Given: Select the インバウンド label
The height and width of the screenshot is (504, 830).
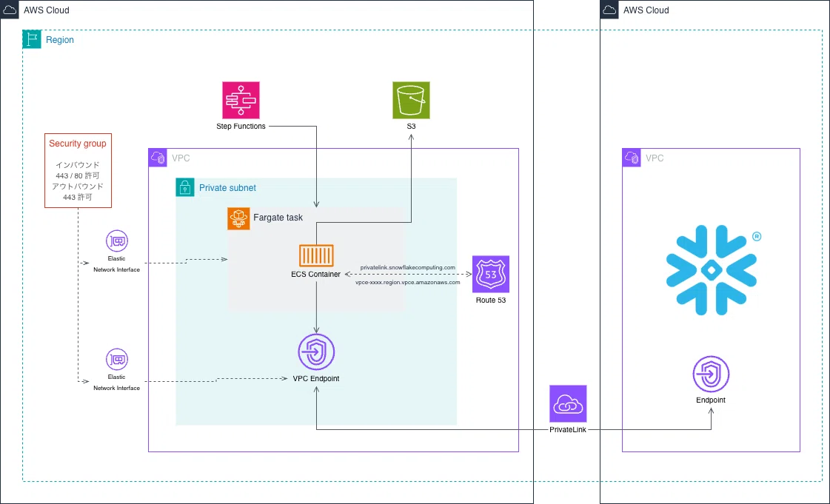Looking at the screenshot, I should (x=78, y=165).
